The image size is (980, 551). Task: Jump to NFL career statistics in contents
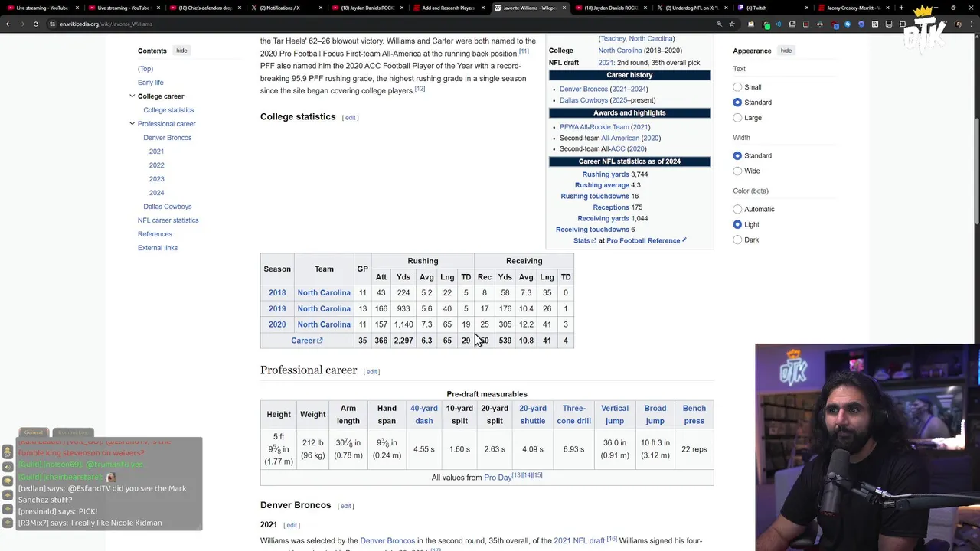(x=168, y=220)
